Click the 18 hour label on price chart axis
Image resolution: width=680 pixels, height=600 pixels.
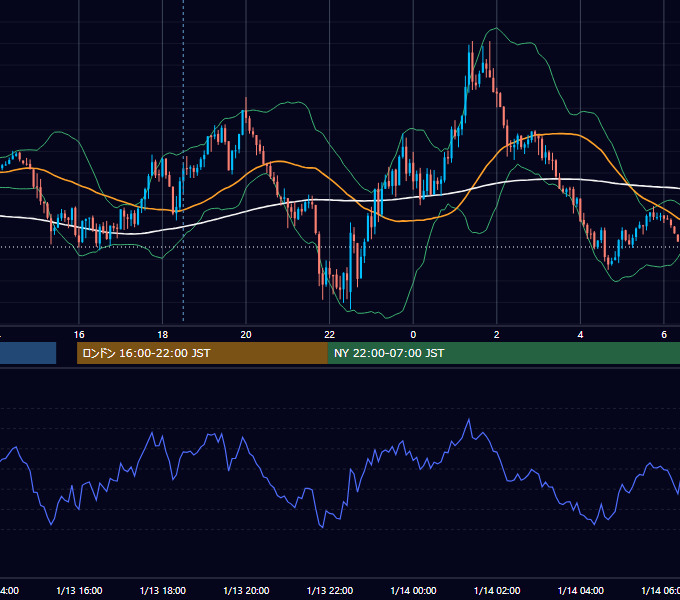(163, 335)
